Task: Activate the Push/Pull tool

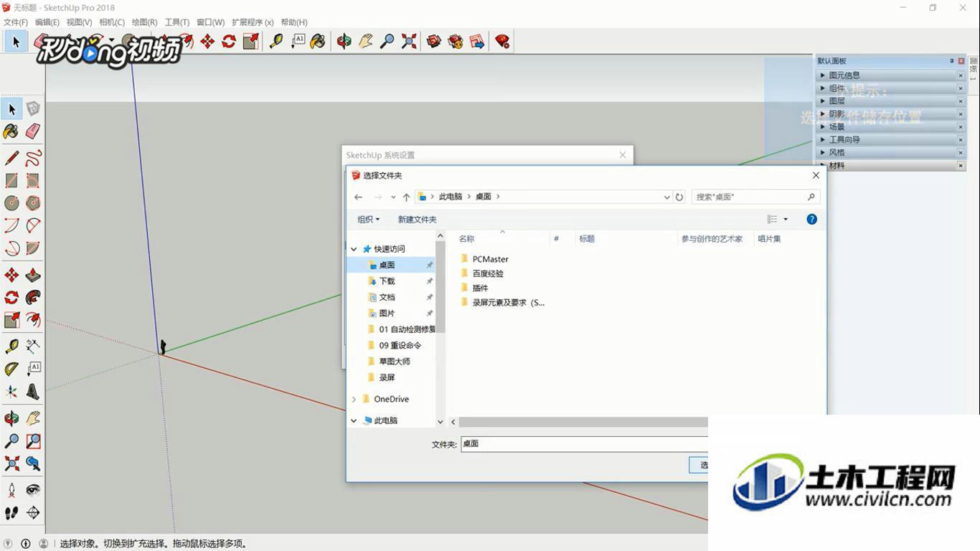Action: coord(33,275)
